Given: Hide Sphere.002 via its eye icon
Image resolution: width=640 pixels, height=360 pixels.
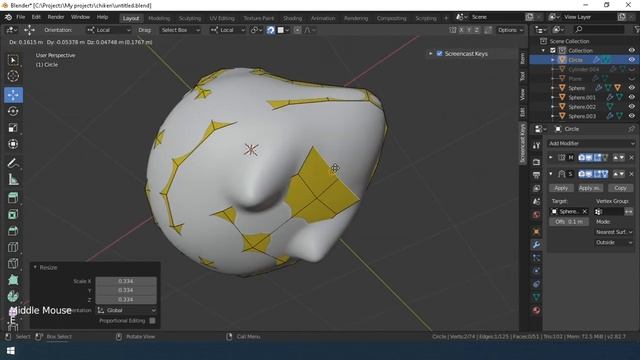Looking at the screenshot, I should coord(631,107).
